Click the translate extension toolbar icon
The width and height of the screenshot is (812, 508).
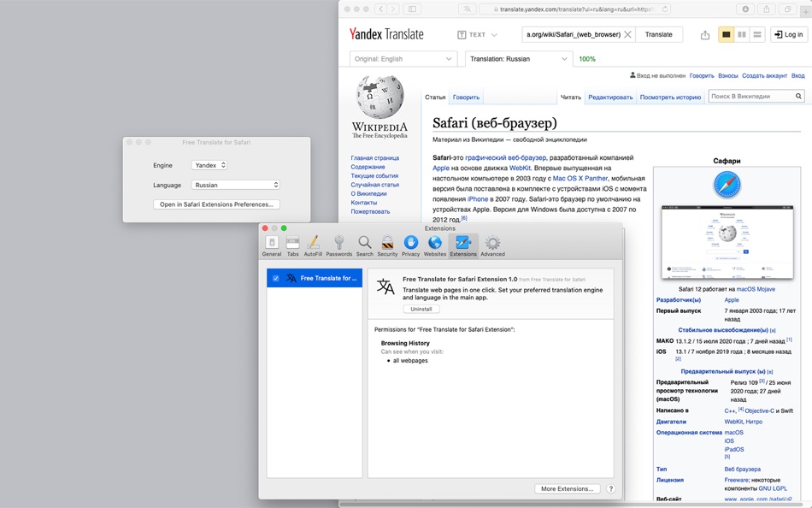(468, 9)
